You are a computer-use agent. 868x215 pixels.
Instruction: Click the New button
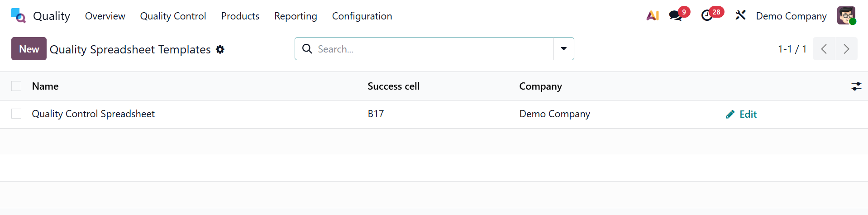(29, 49)
